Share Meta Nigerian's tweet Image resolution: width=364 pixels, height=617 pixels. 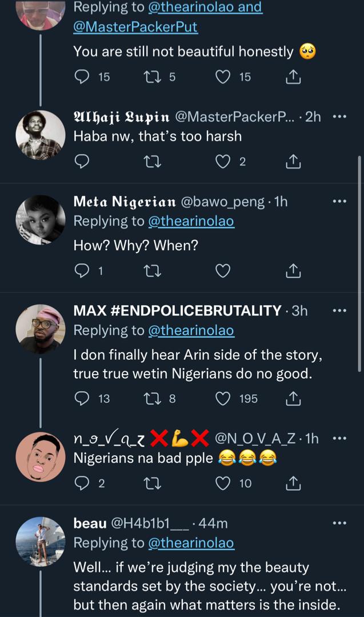tap(293, 271)
